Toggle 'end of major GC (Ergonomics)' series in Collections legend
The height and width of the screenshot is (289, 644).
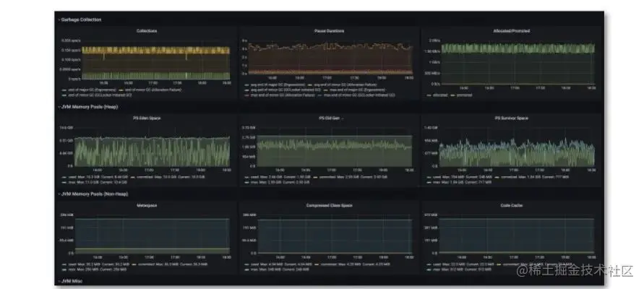tap(89, 90)
